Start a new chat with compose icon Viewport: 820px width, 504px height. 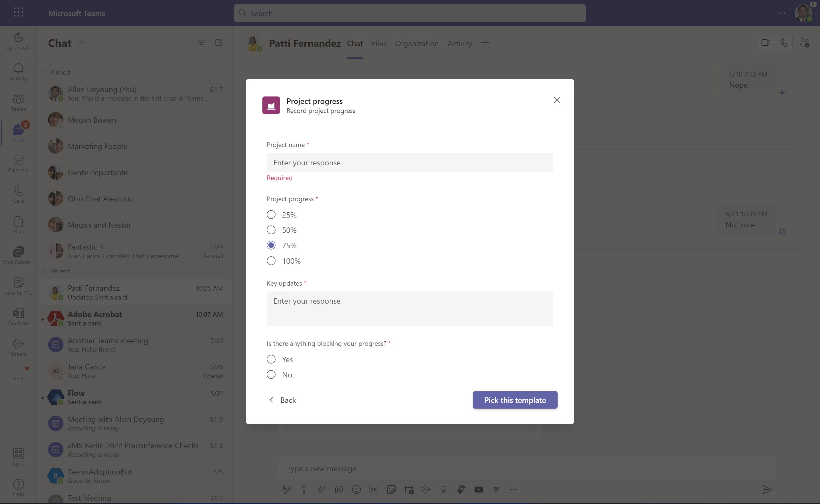pyautogui.click(x=219, y=43)
